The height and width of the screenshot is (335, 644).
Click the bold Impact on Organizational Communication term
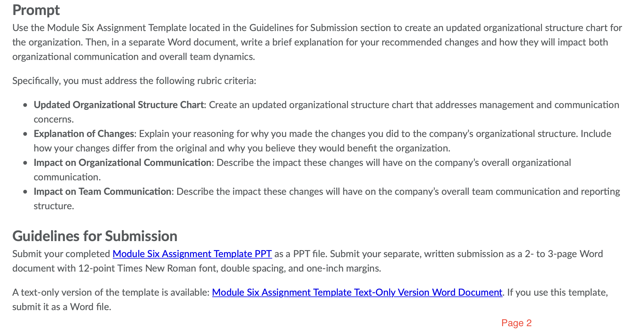point(122,163)
